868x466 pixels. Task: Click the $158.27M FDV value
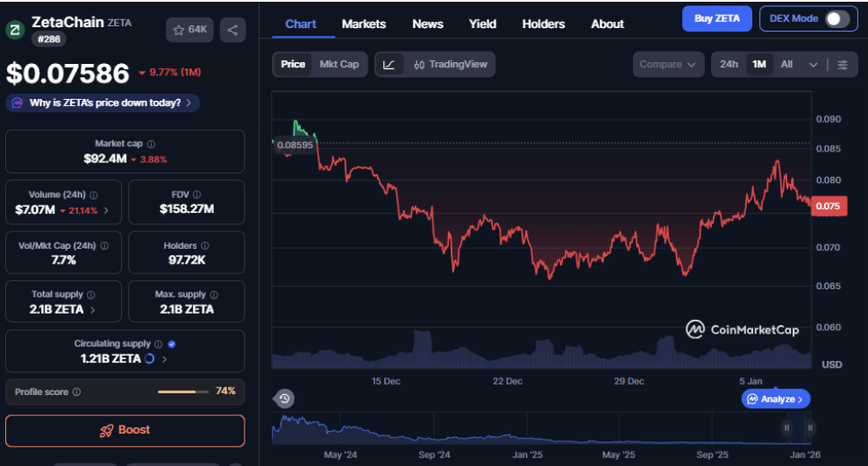pyautogui.click(x=187, y=209)
